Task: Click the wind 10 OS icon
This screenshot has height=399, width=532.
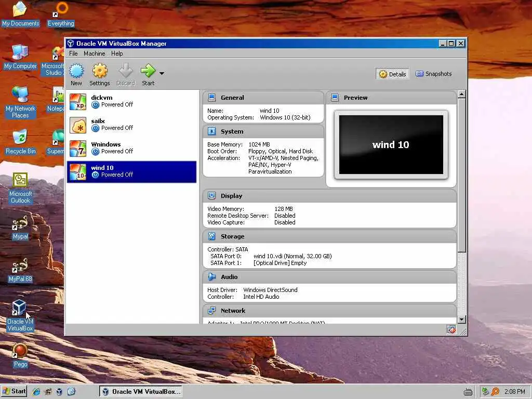Action: 78,172
